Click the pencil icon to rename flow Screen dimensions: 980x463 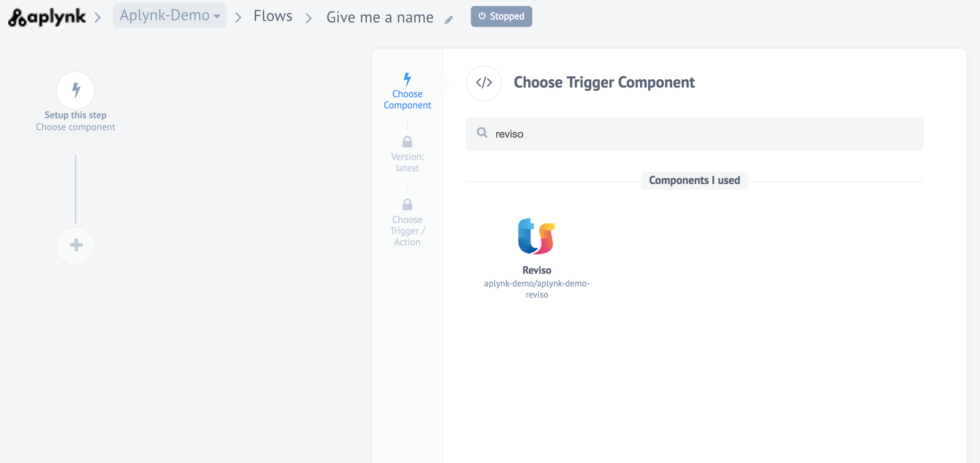448,20
